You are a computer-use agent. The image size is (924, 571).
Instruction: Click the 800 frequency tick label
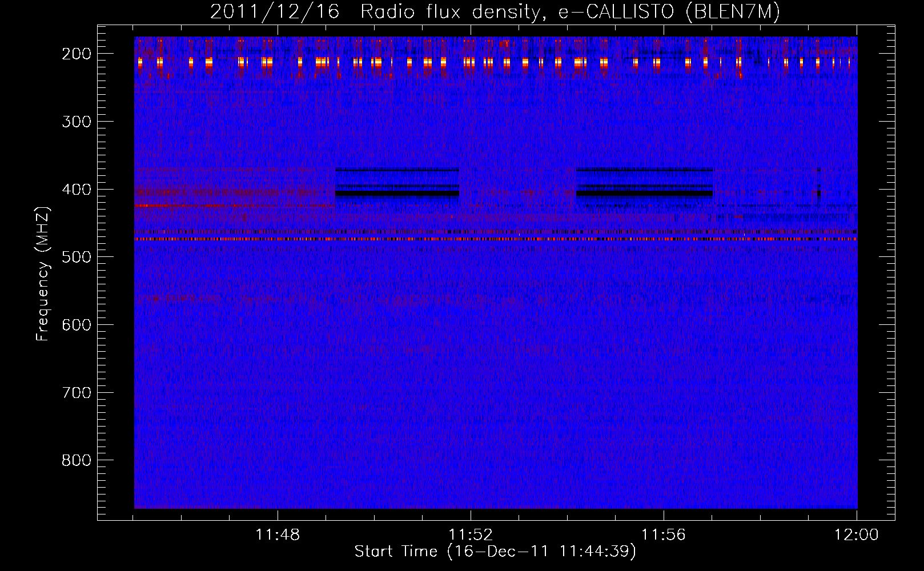point(77,460)
